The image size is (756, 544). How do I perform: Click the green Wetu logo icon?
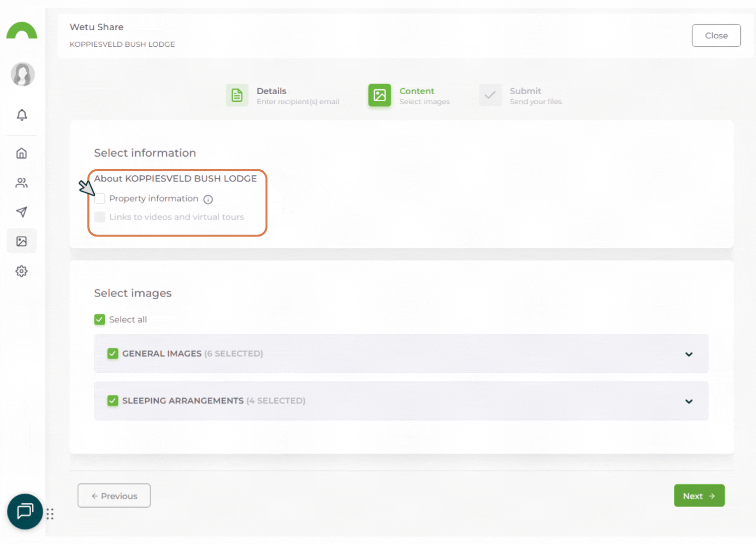pos(22,31)
